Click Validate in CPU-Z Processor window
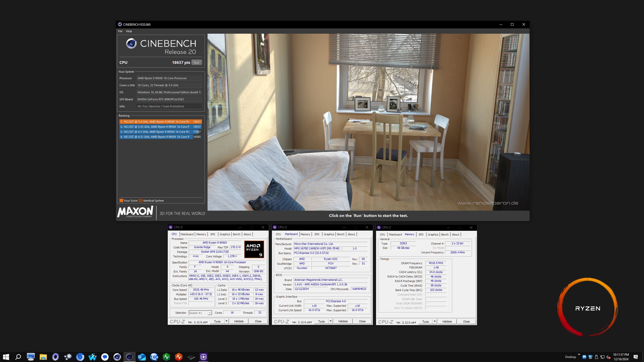The height and width of the screenshot is (362, 644). point(239,321)
